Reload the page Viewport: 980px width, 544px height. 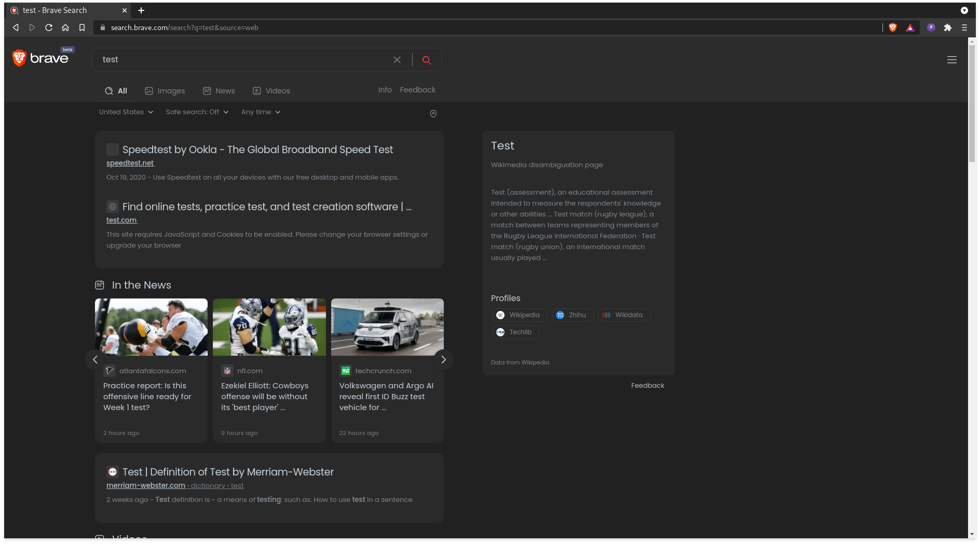pos(49,28)
